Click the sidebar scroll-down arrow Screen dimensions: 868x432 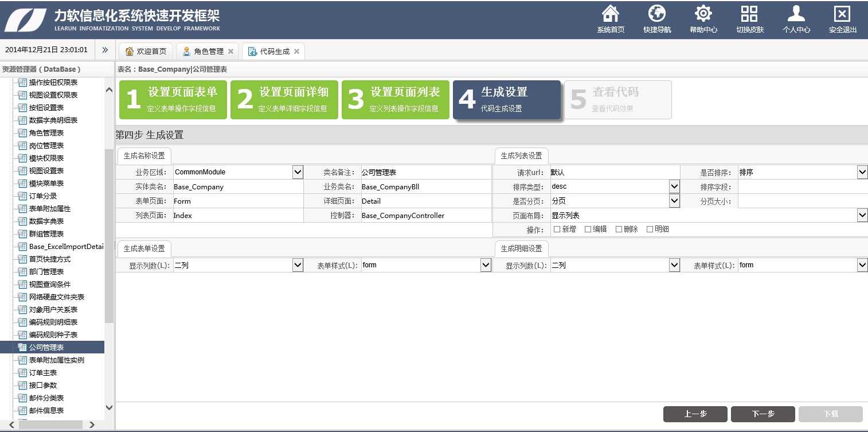[x=109, y=407]
